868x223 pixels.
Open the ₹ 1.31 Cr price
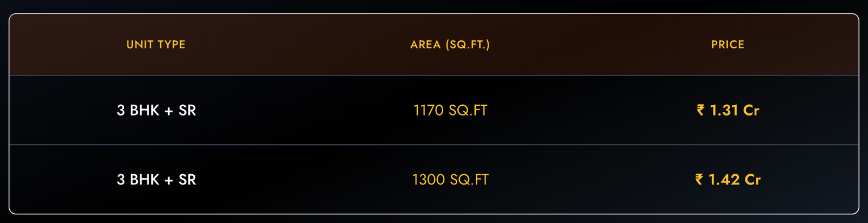point(728,110)
